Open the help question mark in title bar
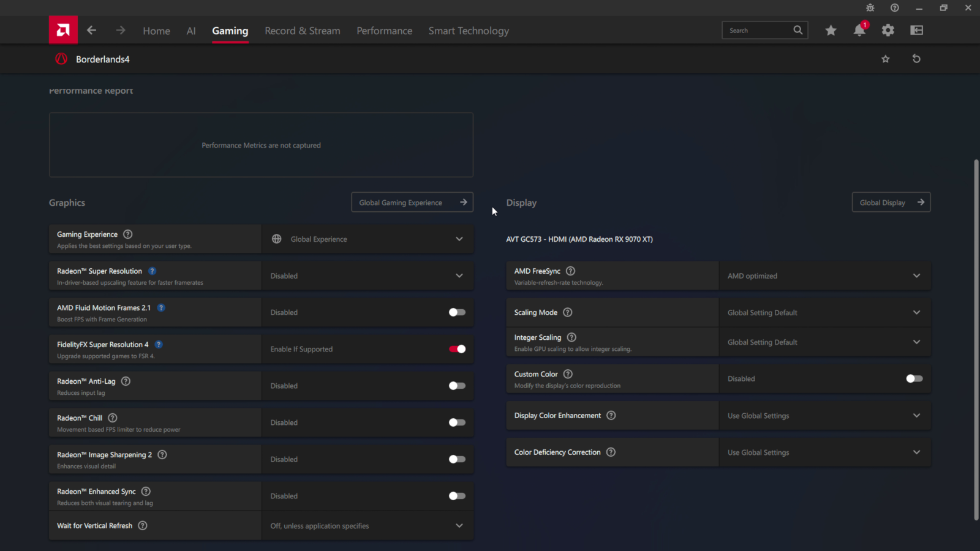The image size is (980, 551). (895, 8)
